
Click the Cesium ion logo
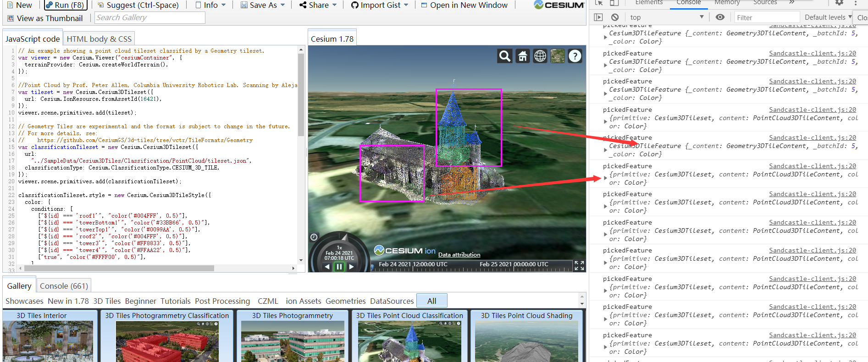click(x=404, y=251)
